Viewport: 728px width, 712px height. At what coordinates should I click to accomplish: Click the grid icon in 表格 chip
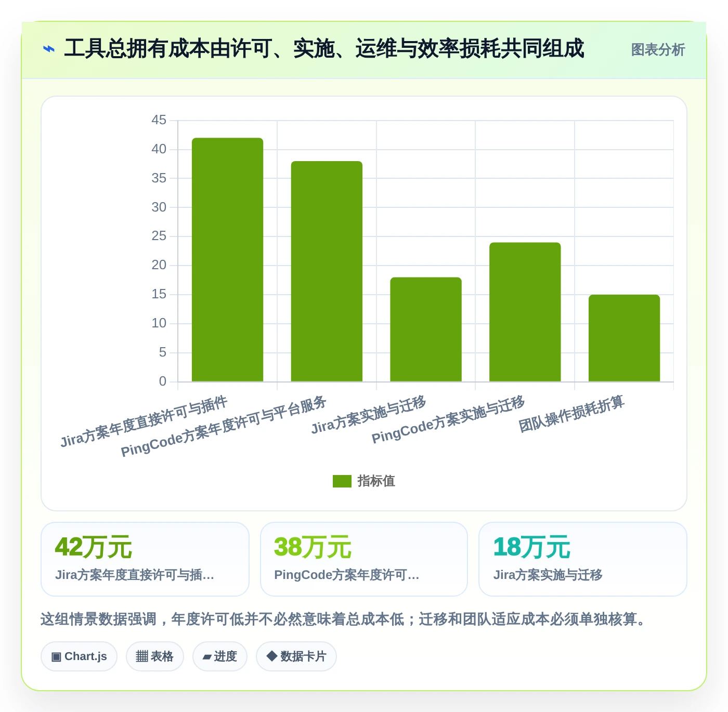coord(142,656)
